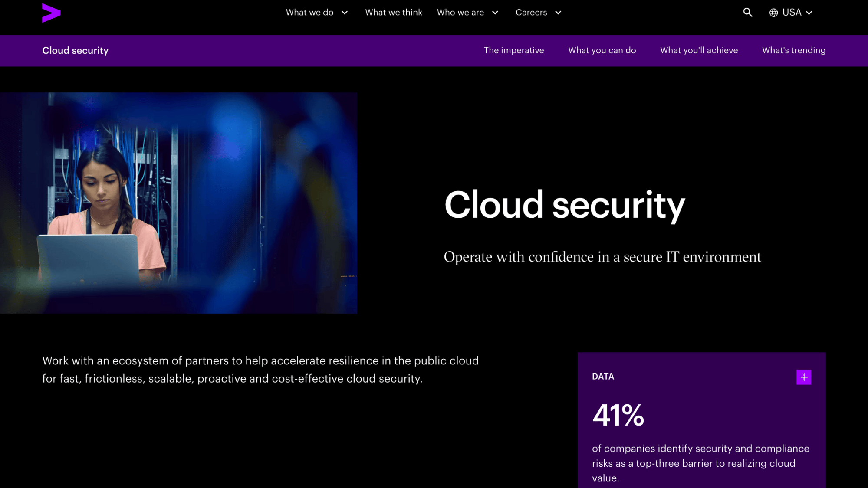Click the Who we are chevron
The image size is (868, 488).
tap(495, 13)
